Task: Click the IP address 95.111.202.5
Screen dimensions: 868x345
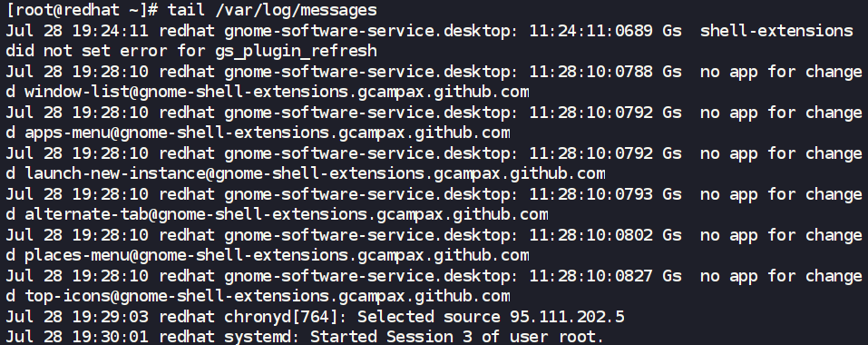Action: (567, 318)
